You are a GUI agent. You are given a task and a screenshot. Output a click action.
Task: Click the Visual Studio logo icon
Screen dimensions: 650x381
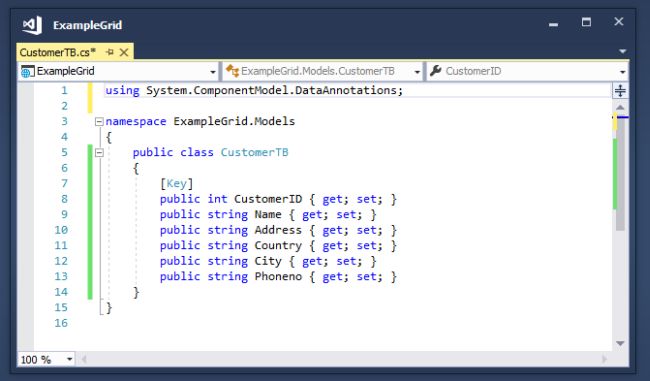pyautogui.click(x=32, y=25)
